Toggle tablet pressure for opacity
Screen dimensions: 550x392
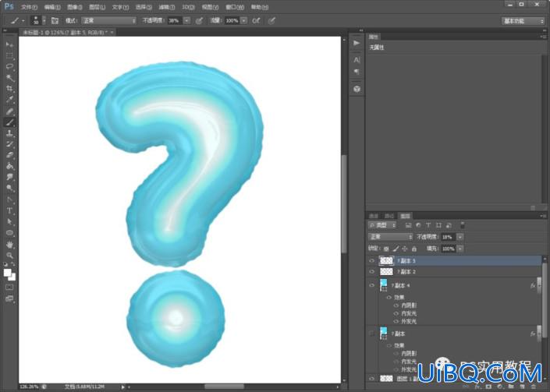[199, 21]
